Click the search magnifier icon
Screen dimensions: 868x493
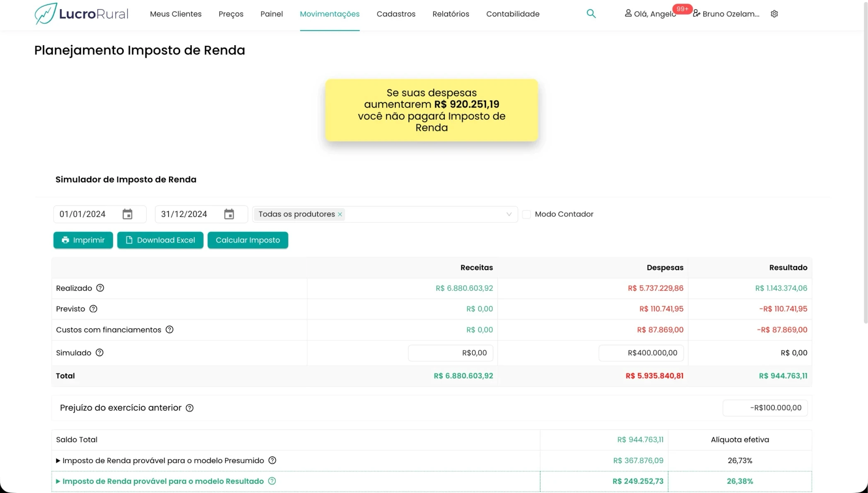tap(591, 14)
